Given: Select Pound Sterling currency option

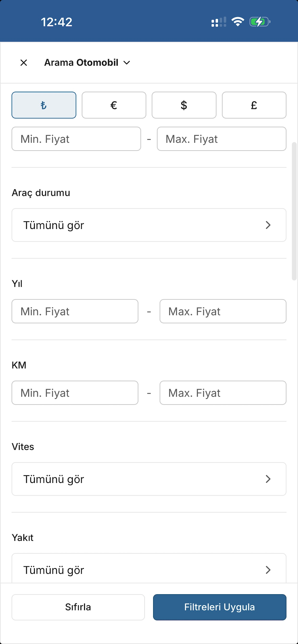Looking at the screenshot, I should tap(254, 105).
